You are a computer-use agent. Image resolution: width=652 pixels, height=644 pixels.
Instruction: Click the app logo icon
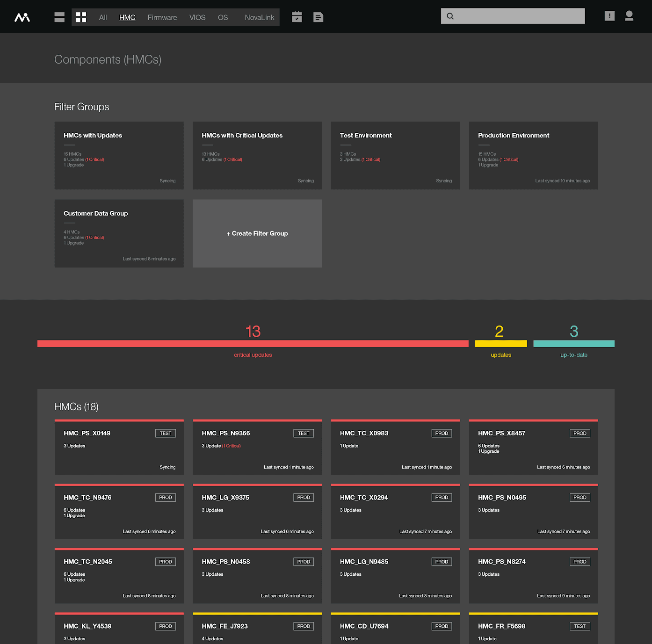pyautogui.click(x=22, y=17)
